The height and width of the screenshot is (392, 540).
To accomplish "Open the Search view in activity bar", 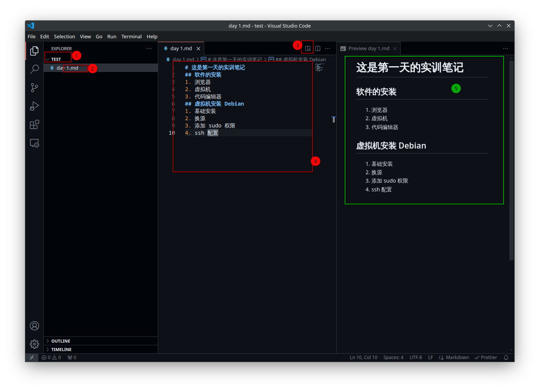I will coord(34,69).
